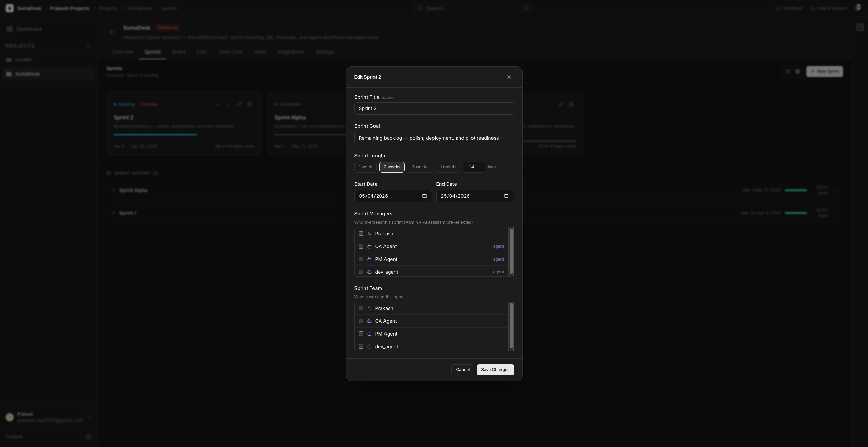This screenshot has height=447, width=868.
Task: Open the SomaDesk project in sidebar
Action: point(49,74)
